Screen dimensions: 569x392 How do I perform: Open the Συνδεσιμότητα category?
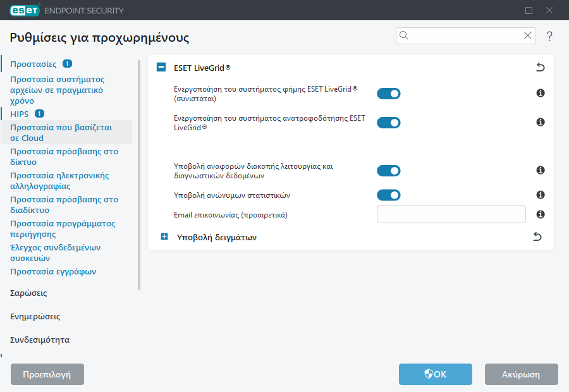click(x=40, y=340)
